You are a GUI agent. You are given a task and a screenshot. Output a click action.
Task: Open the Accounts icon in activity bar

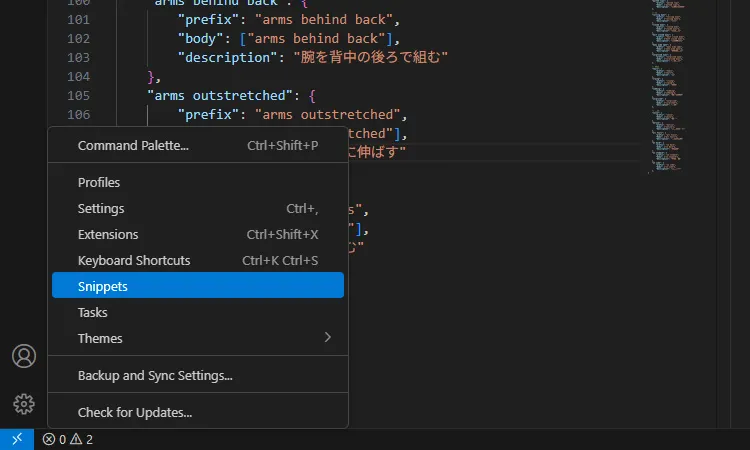24,356
